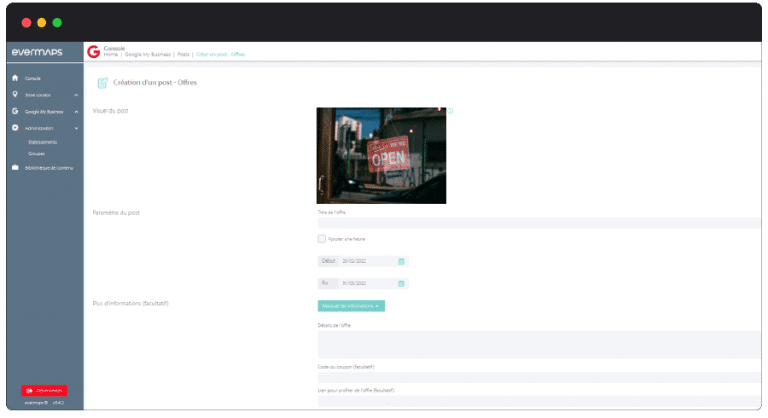768x418 pixels.
Task: Click the Store locator pin icon
Action: pos(15,94)
